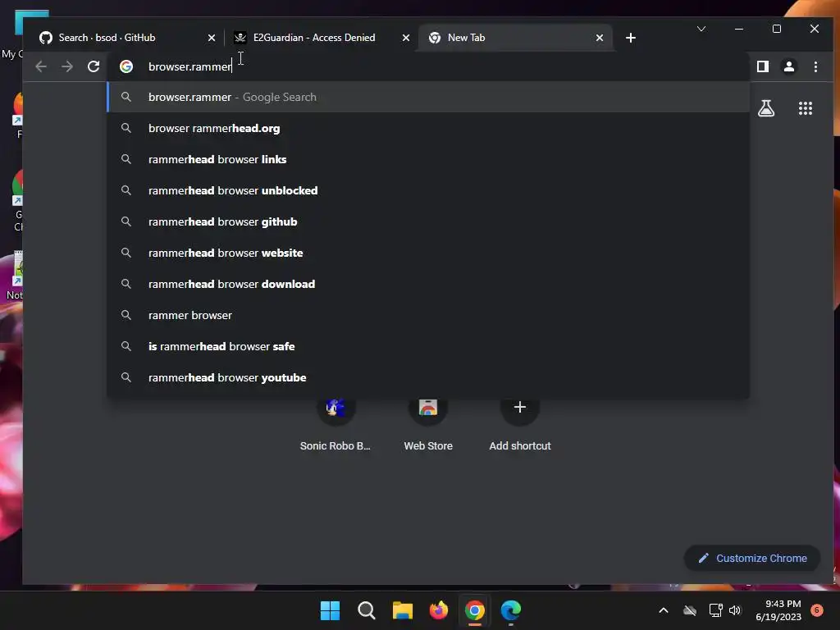The image size is (840, 630).
Task: Open Chrome three-dot menu
Action: coord(815,66)
